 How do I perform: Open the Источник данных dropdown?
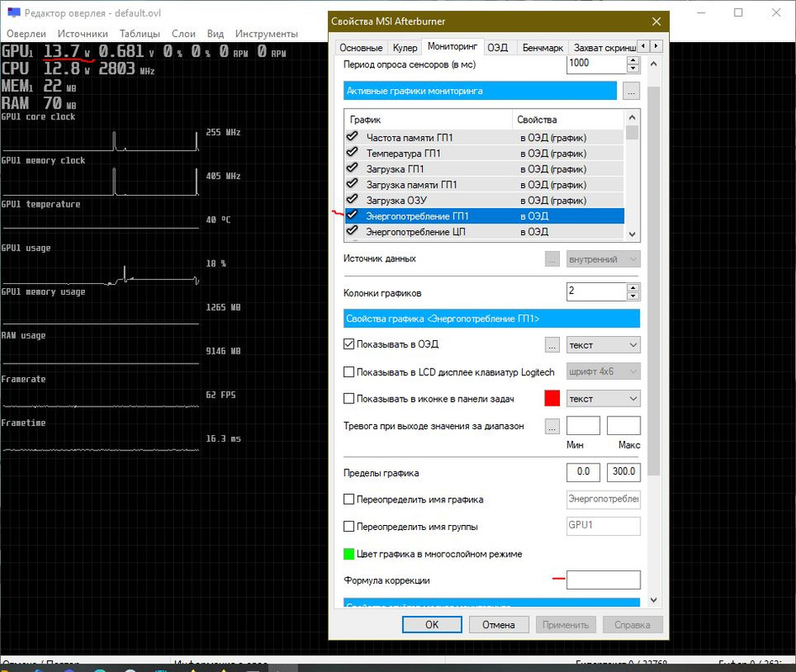click(x=603, y=260)
